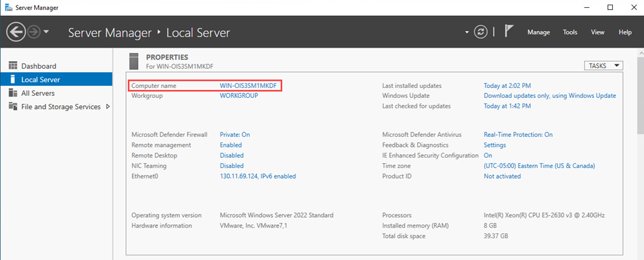The image size is (644, 260).
Task: Click the Dashboard icon in sidebar
Action: click(x=13, y=65)
